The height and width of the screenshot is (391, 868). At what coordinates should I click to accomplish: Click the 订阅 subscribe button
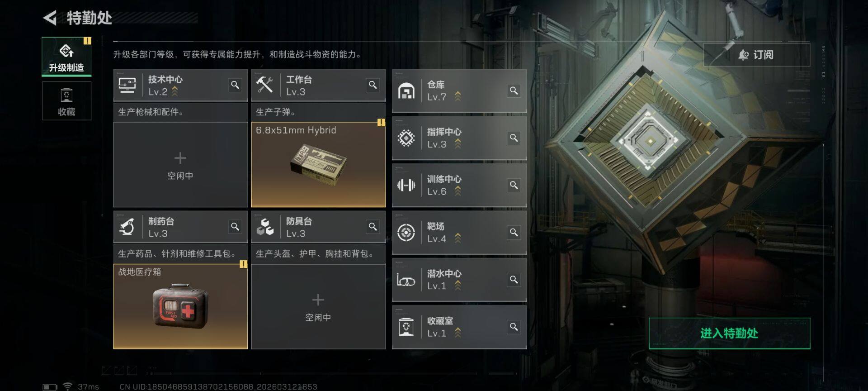coord(757,55)
